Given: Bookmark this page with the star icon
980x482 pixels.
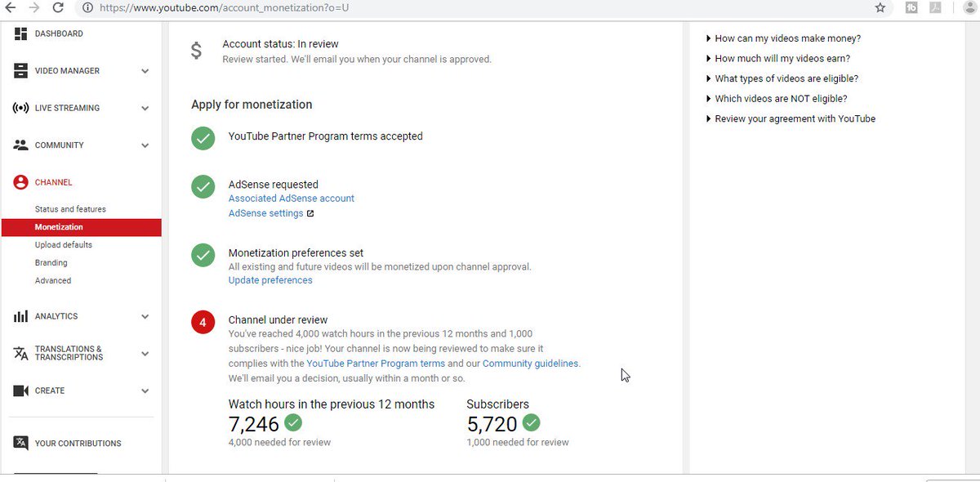Looking at the screenshot, I should [880, 7].
